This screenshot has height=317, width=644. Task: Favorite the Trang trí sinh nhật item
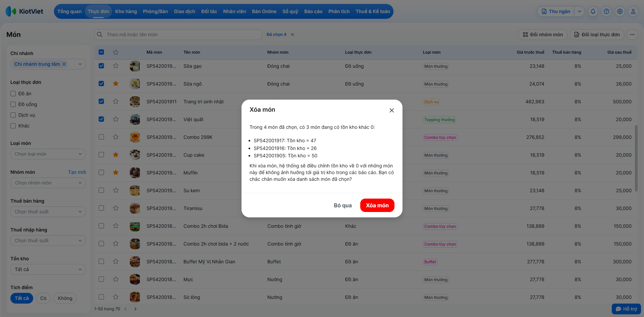pos(116,101)
